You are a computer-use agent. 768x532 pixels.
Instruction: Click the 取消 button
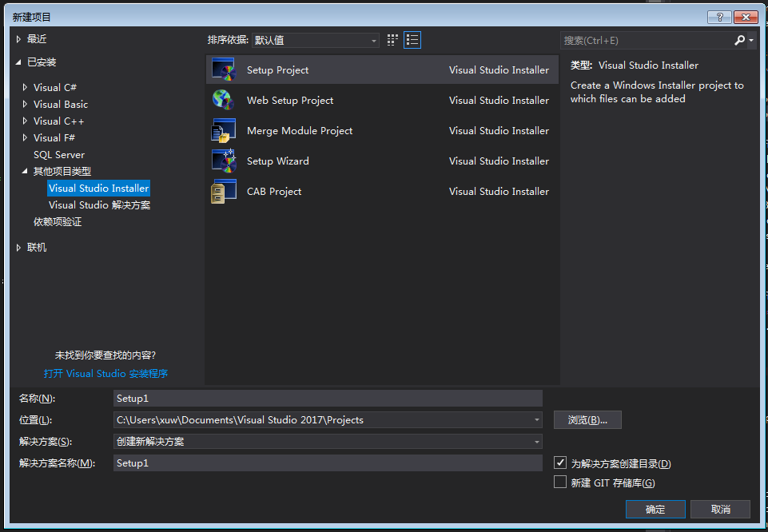721,509
